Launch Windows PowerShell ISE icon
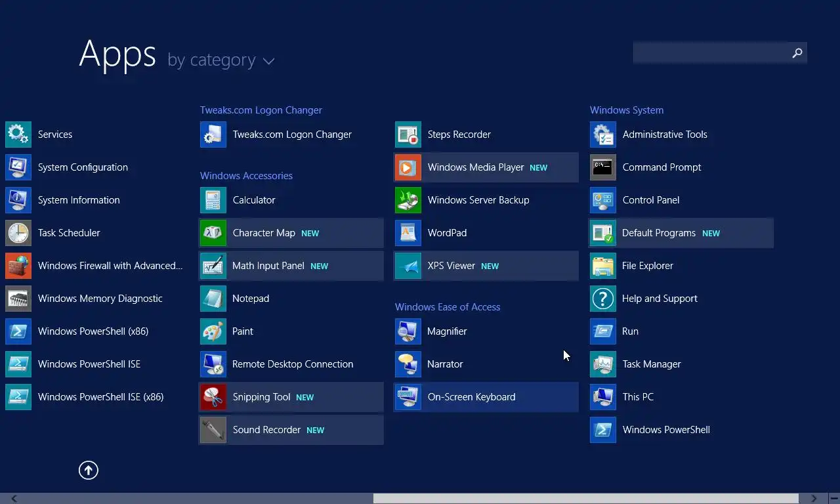The height and width of the screenshot is (504, 840). (x=18, y=364)
